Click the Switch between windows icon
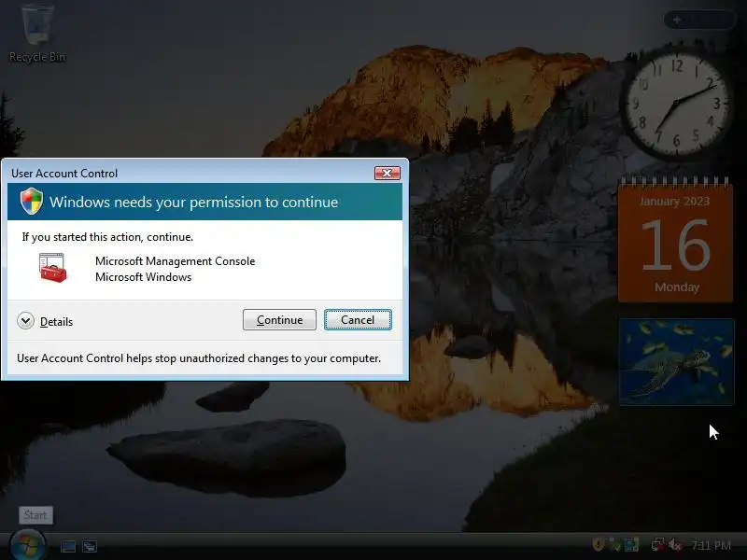Viewport: 747px width, 560px height. (x=90, y=546)
